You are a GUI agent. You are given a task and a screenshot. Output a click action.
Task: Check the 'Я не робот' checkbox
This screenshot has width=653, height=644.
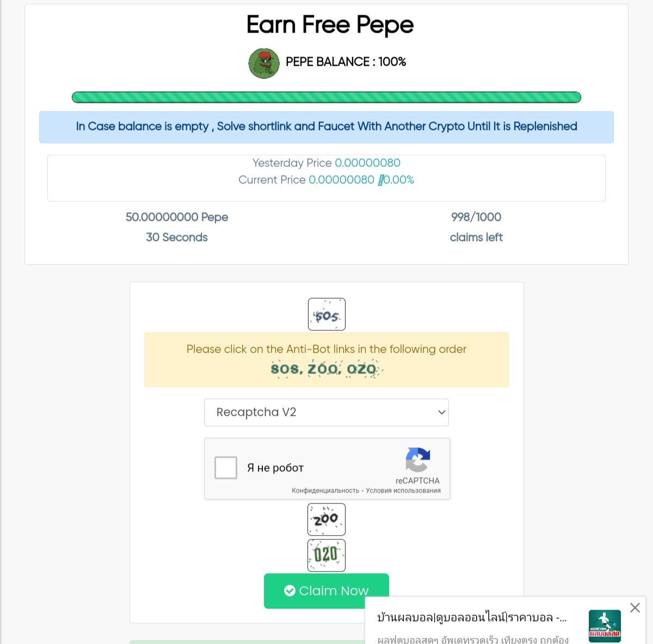tap(226, 468)
